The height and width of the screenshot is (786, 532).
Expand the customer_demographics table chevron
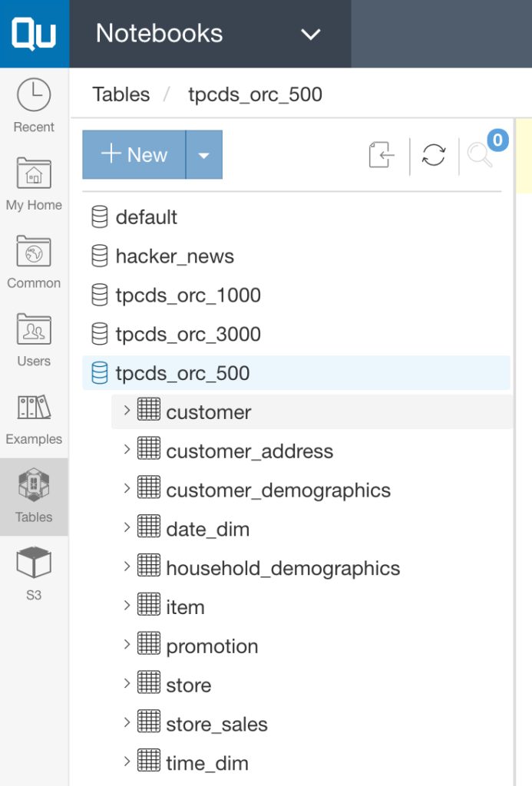[x=127, y=489]
